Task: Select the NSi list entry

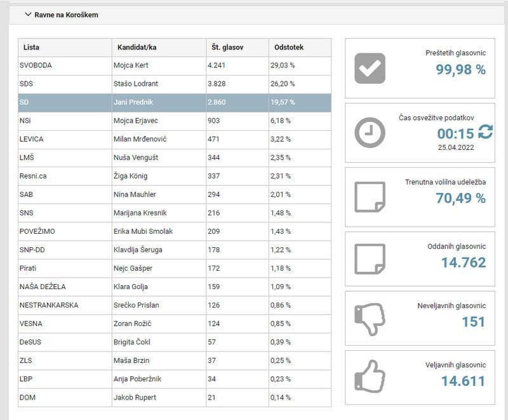Action: [26, 121]
